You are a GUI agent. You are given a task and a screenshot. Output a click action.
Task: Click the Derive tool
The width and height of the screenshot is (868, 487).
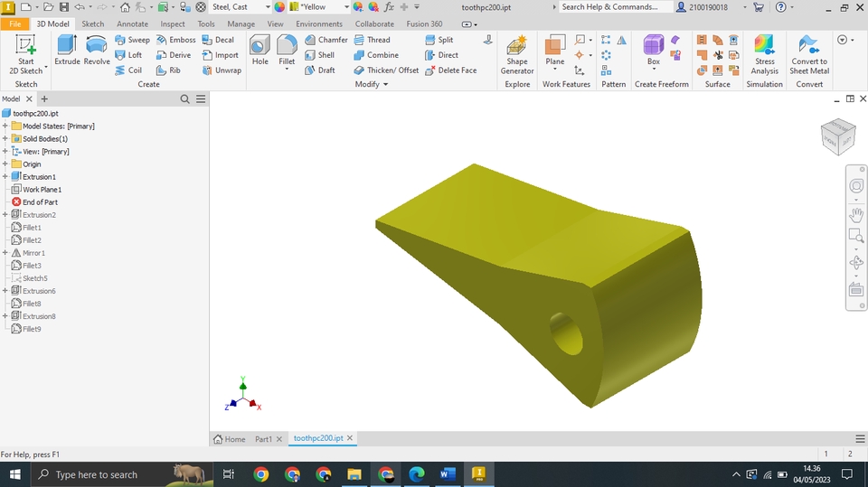[x=174, y=55]
